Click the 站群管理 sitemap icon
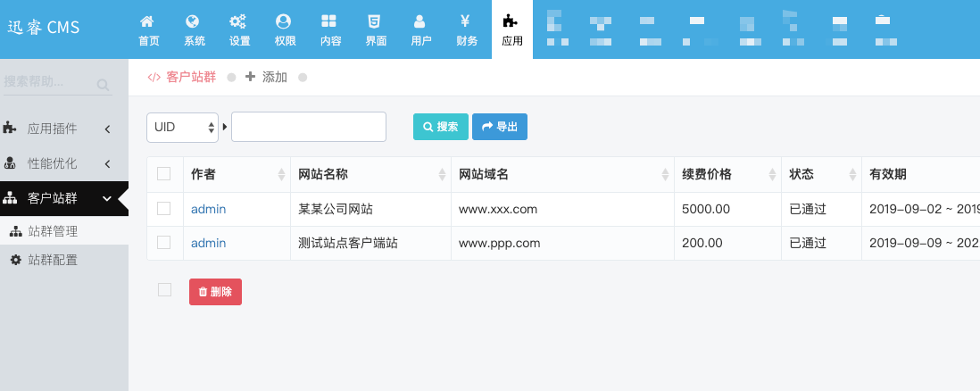The height and width of the screenshot is (391, 980). (16, 231)
